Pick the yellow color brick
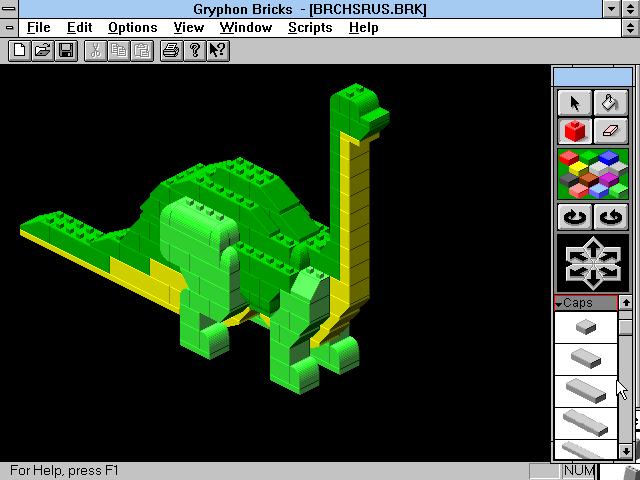 (x=578, y=168)
